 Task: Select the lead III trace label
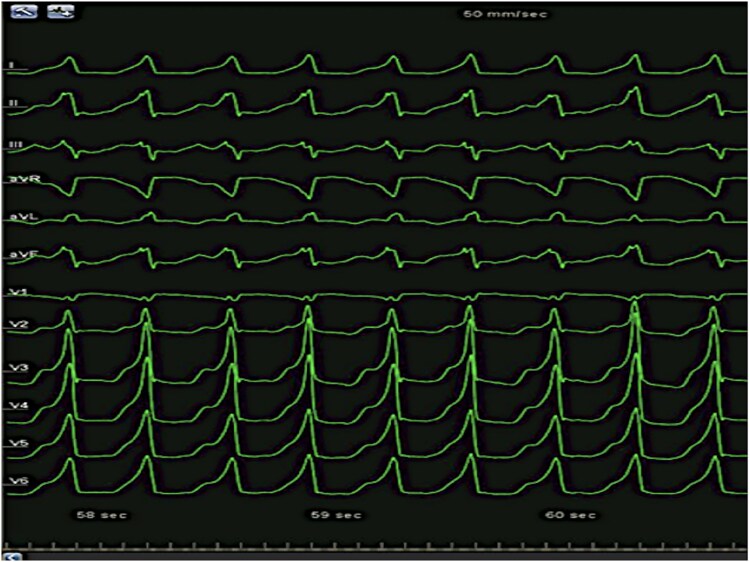[14, 145]
